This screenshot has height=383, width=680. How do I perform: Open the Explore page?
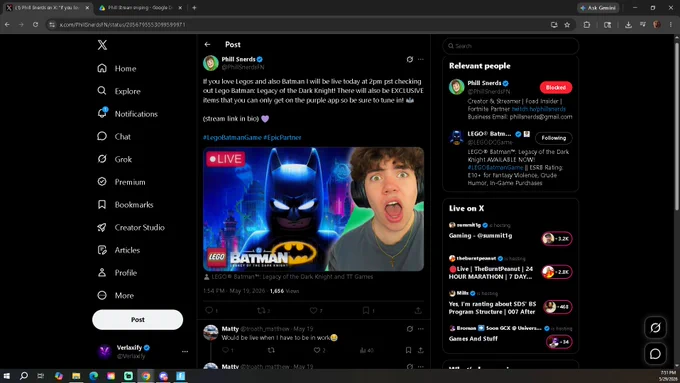[x=119, y=91]
